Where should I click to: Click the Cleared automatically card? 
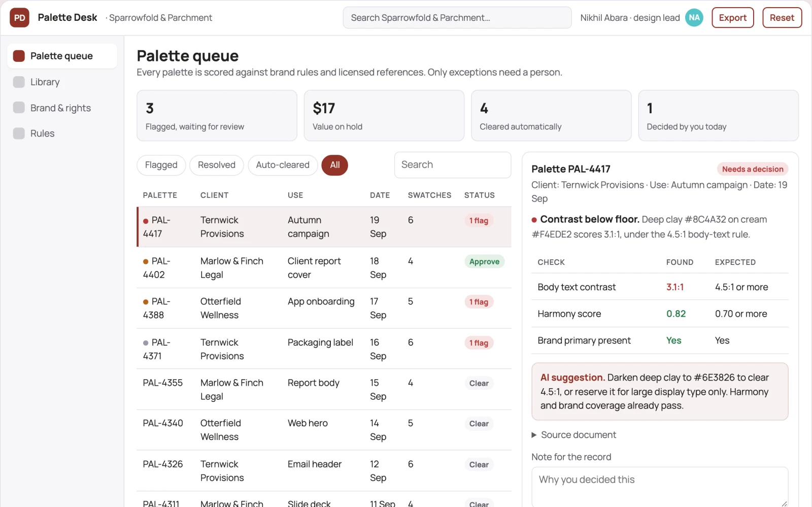pos(551,116)
